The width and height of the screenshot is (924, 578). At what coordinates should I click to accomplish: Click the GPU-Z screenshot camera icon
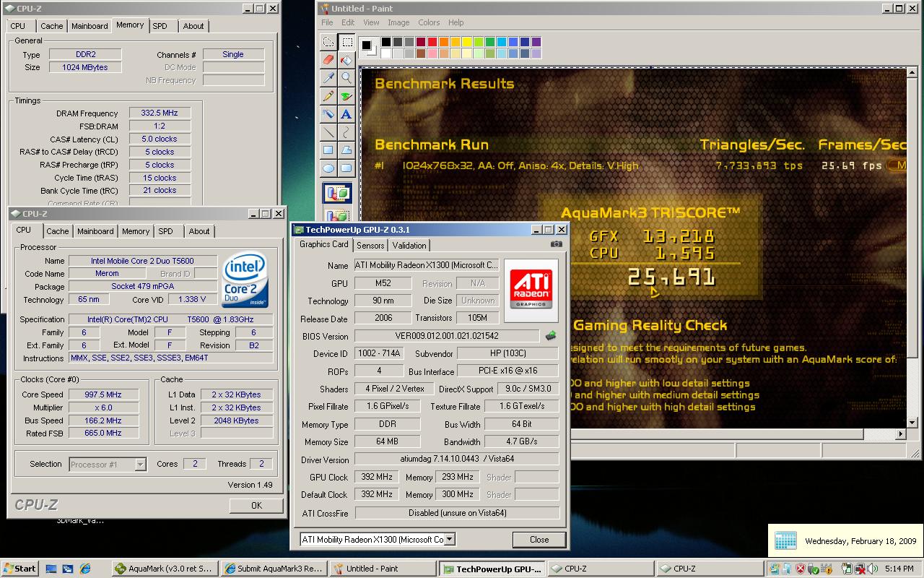pos(556,244)
